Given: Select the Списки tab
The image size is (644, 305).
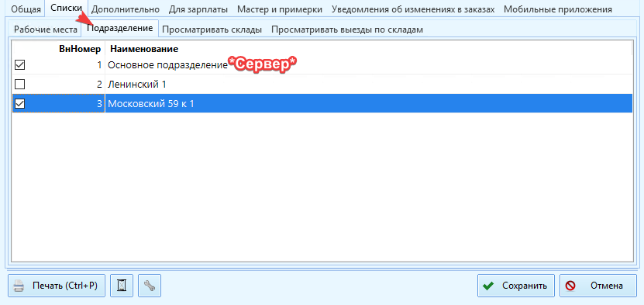Looking at the screenshot, I should 67,9.
